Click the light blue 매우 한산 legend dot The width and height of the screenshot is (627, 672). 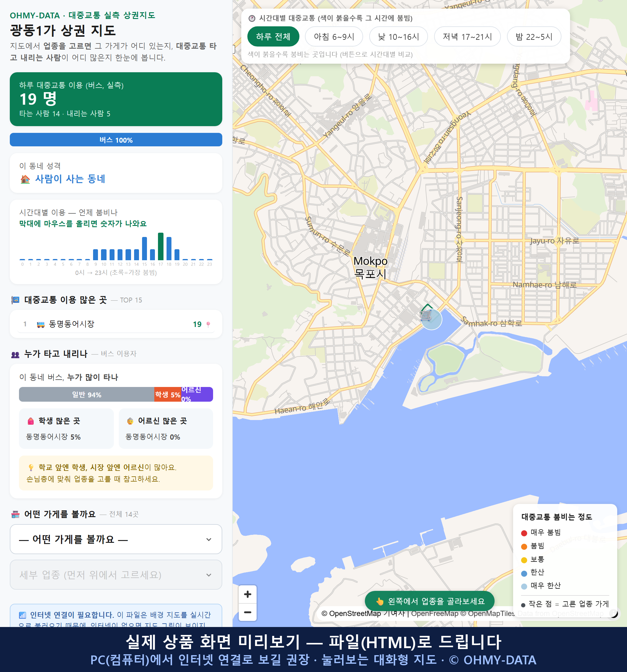point(524,587)
